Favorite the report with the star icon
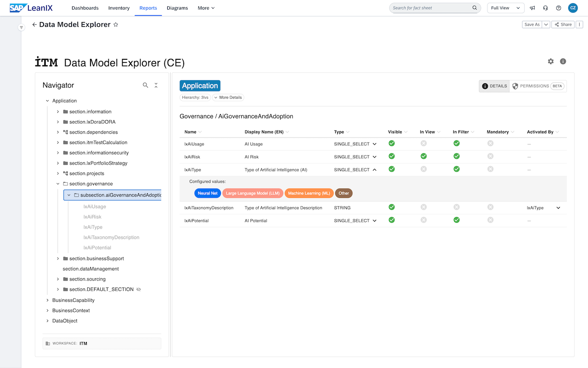The height and width of the screenshot is (368, 588). 116,25
